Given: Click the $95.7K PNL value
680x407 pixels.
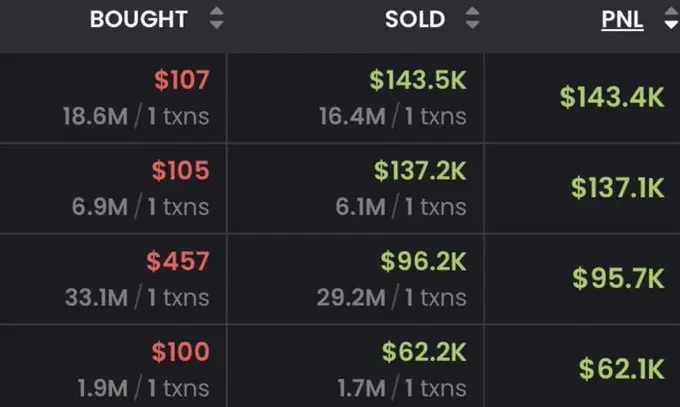Looking at the screenshot, I should tap(618, 277).
